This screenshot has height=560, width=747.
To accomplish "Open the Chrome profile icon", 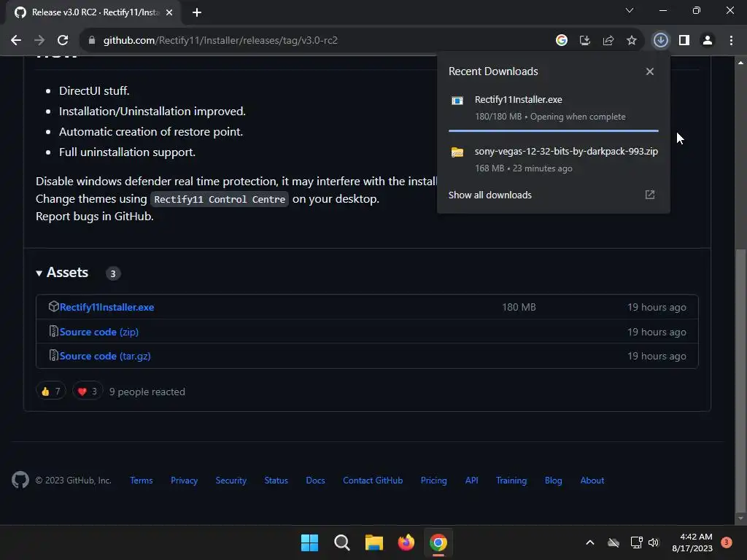I will point(708,41).
